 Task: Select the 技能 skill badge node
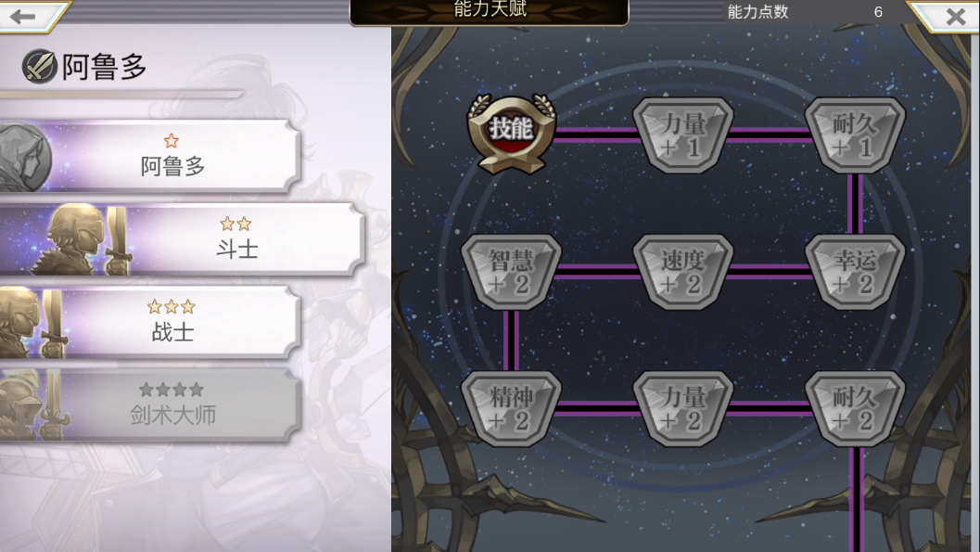(x=511, y=134)
